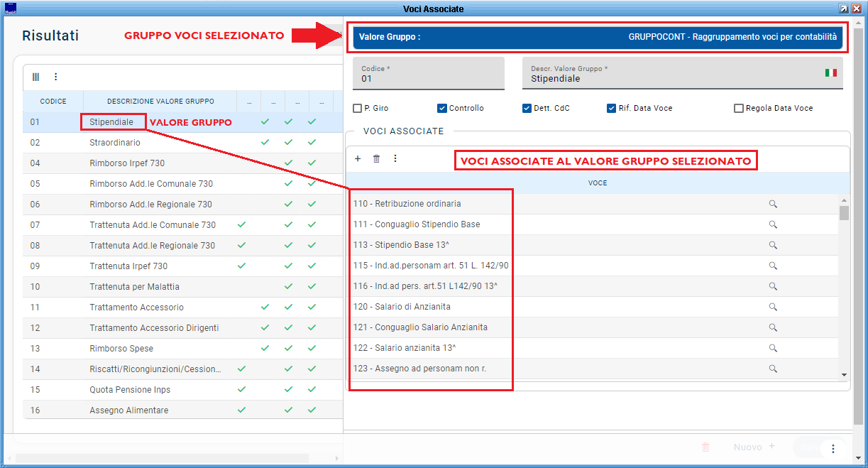This screenshot has width=868, height=468.
Task: Open lookup for 110 - Retribuzione ordinaria
Action: pos(773,204)
